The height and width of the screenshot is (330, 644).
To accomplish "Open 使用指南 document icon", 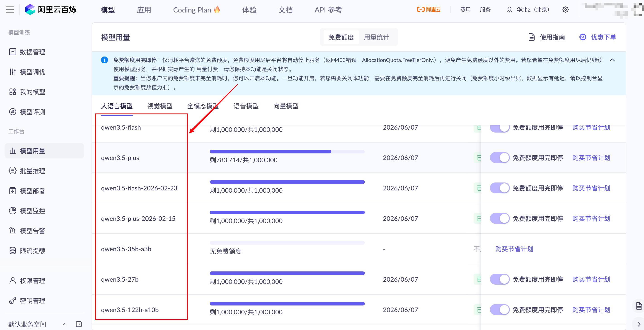I will pyautogui.click(x=532, y=37).
